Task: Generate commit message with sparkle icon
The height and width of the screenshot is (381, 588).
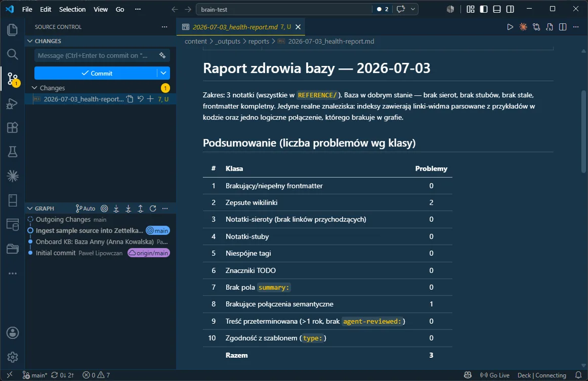Action: pyautogui.click(x=162, y=55)
